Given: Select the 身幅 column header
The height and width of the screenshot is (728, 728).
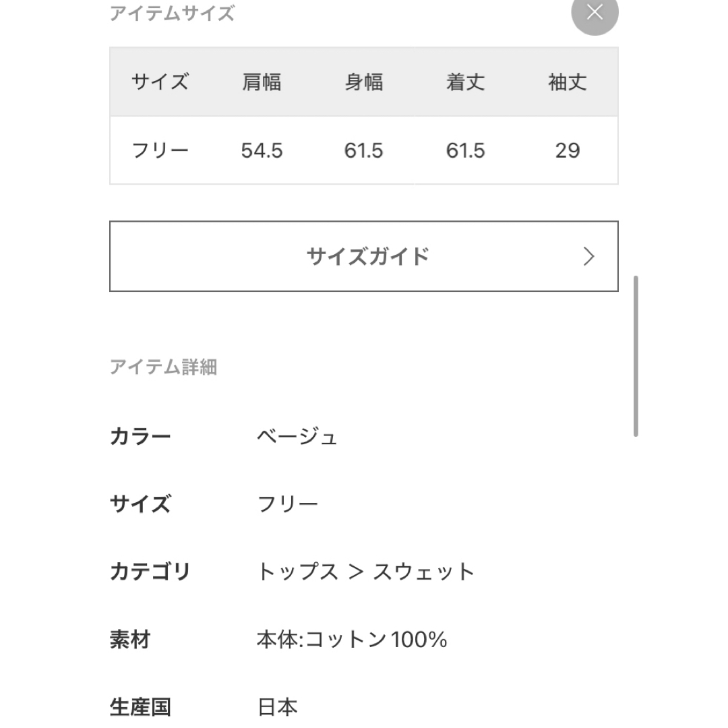Looking at the screenshot, I should click(x=363, y=82).
